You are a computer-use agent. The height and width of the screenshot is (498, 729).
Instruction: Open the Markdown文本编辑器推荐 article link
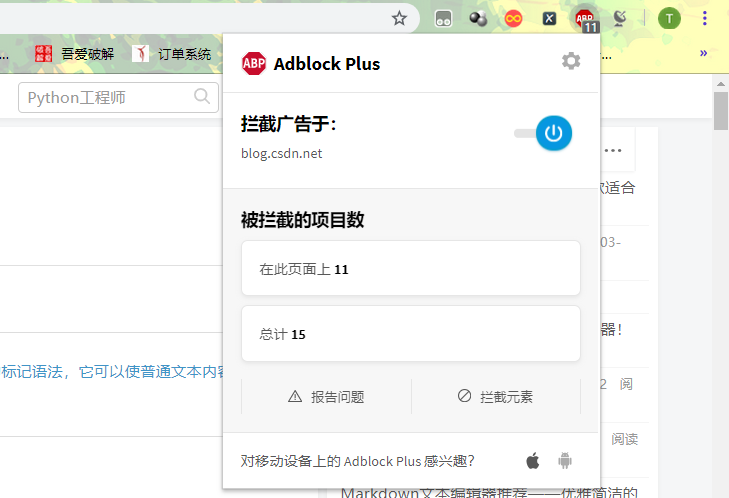489,492
